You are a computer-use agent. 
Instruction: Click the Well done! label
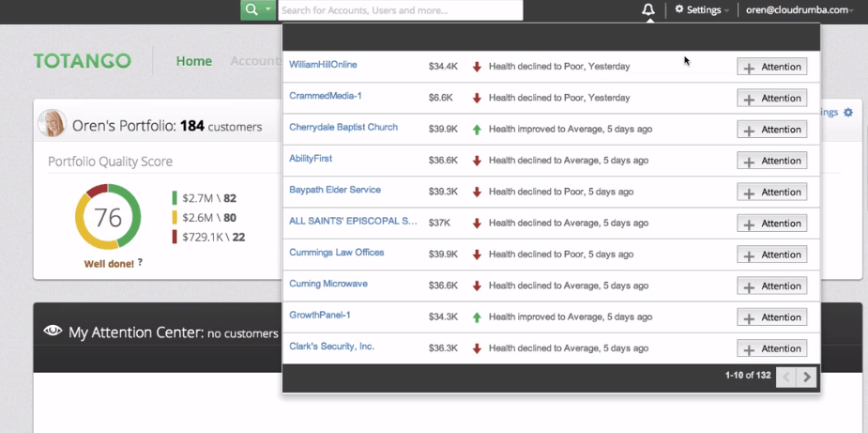[x=109, y=264]
